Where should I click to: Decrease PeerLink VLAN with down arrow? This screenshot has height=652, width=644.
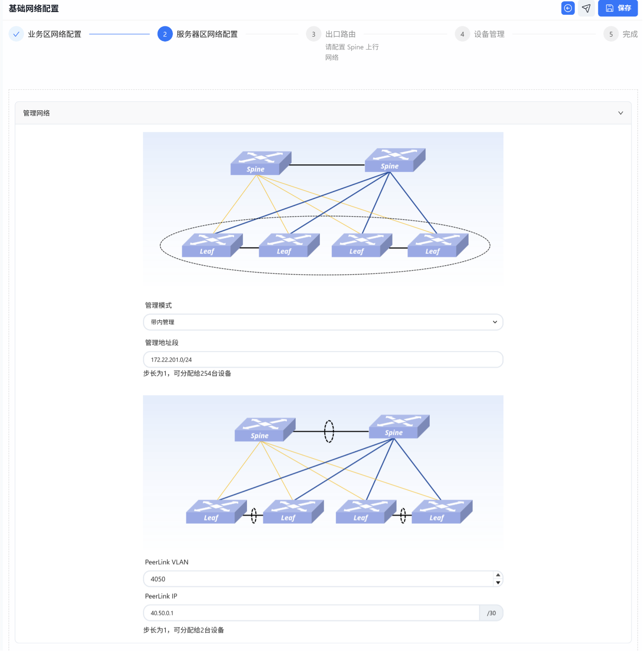point(498,583)
